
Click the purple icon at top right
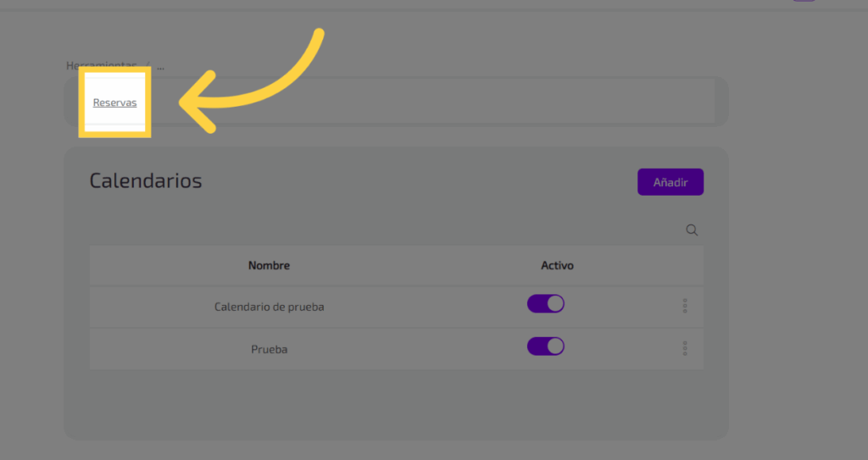(804, 1)
